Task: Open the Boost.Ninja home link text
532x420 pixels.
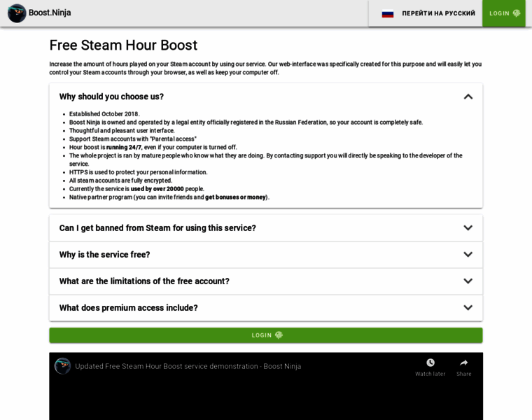Action: (x=50, y=13)
